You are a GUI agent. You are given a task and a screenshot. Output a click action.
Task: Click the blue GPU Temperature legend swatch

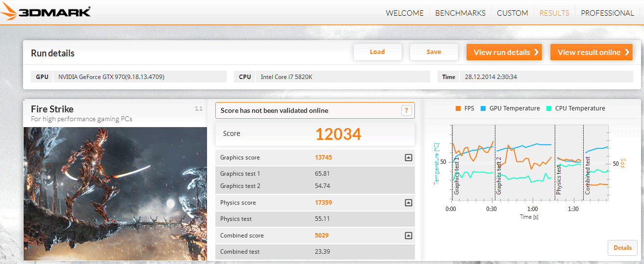tap(484, 108)
